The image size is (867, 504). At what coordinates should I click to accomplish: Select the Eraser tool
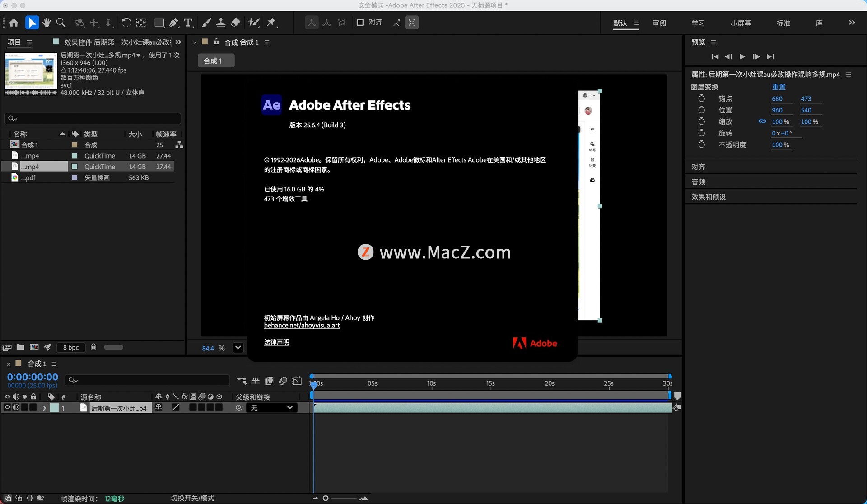(236, 23)
